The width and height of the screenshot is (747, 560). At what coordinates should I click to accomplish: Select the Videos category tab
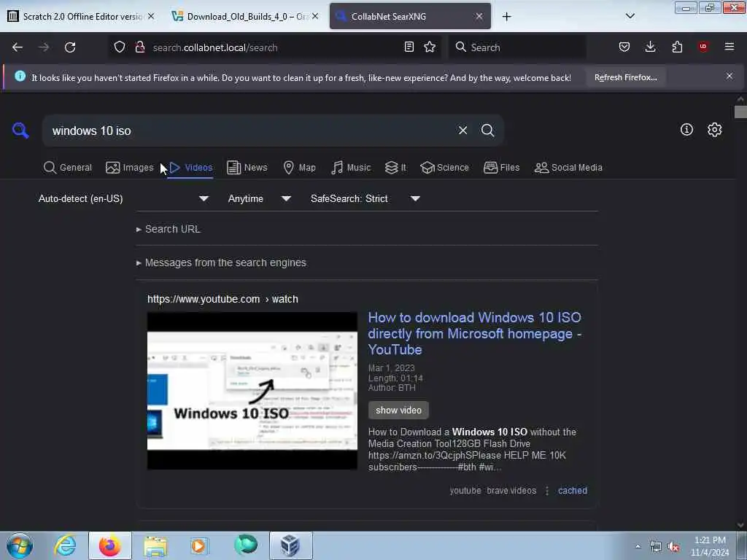click(191, 168)
